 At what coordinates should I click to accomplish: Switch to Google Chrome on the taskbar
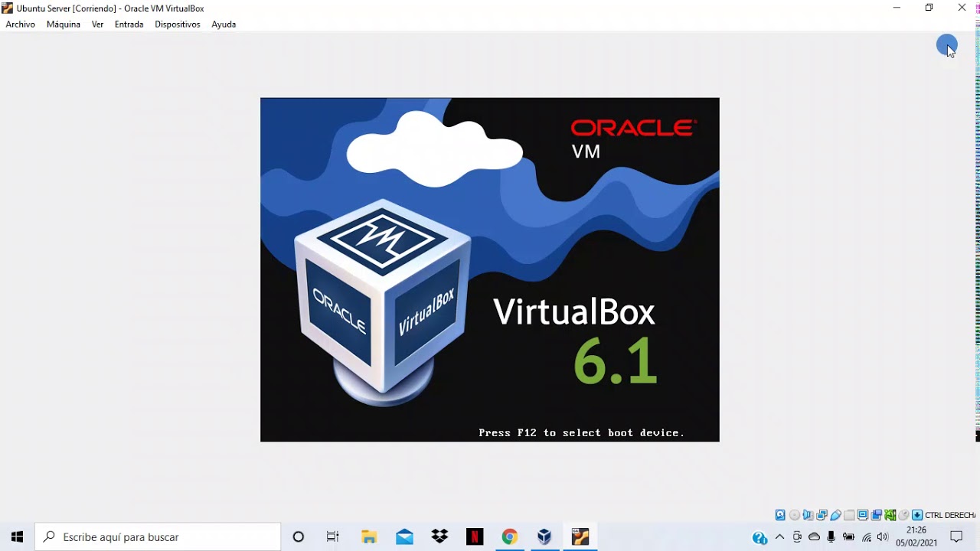pos(510,537)
